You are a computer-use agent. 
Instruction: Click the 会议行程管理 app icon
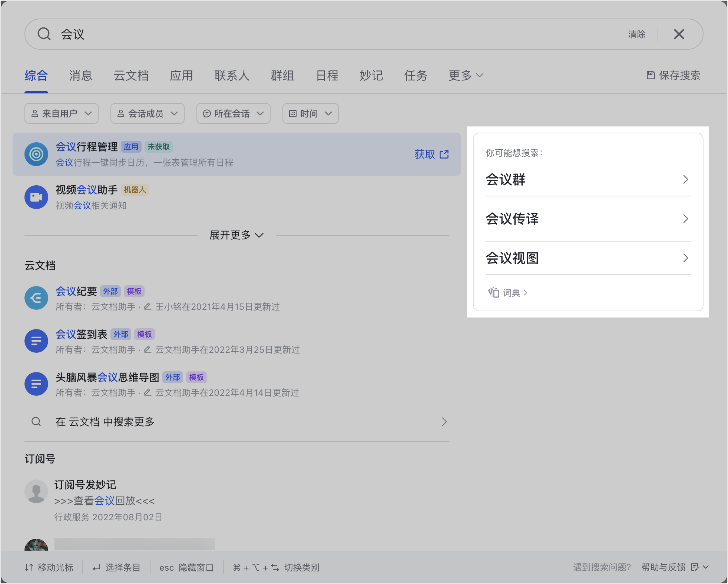click(36, 154)
